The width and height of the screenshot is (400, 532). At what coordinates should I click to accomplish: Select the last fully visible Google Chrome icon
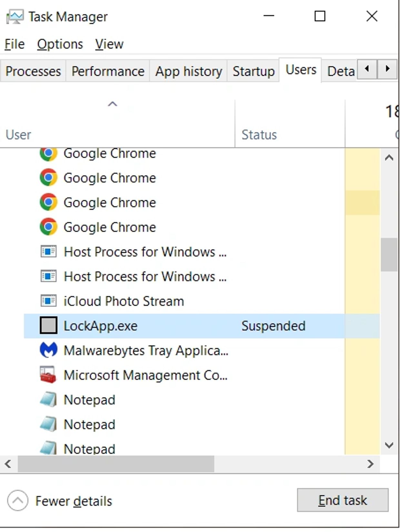tap(48, 227)
